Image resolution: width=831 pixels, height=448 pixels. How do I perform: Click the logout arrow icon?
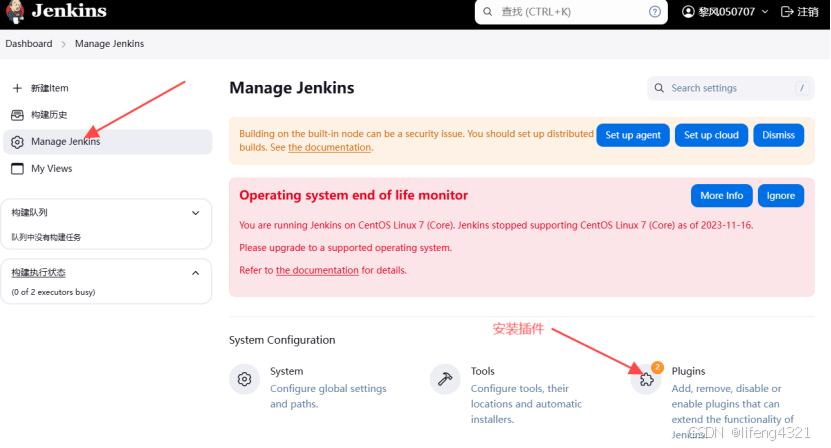(787, 12)
